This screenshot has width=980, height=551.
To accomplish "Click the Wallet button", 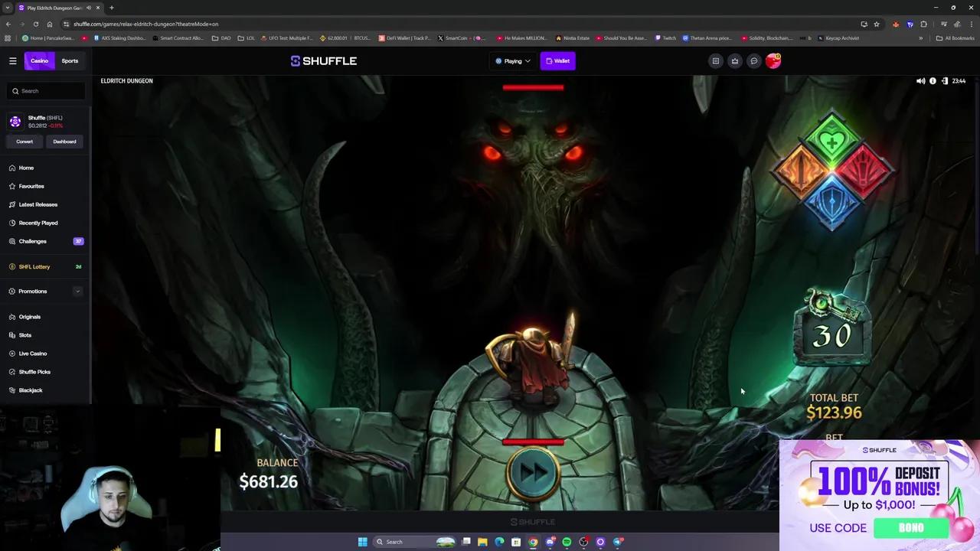I will click(x=558, y=60).
